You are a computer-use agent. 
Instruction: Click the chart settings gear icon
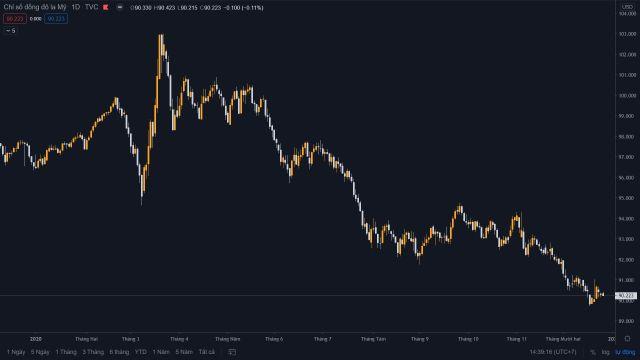tap(627, 339)
